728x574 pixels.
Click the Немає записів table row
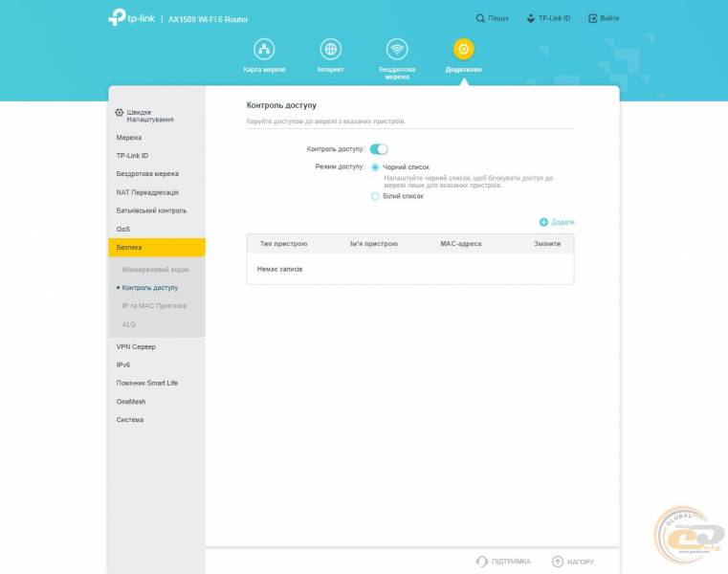(x=410, y=269)
